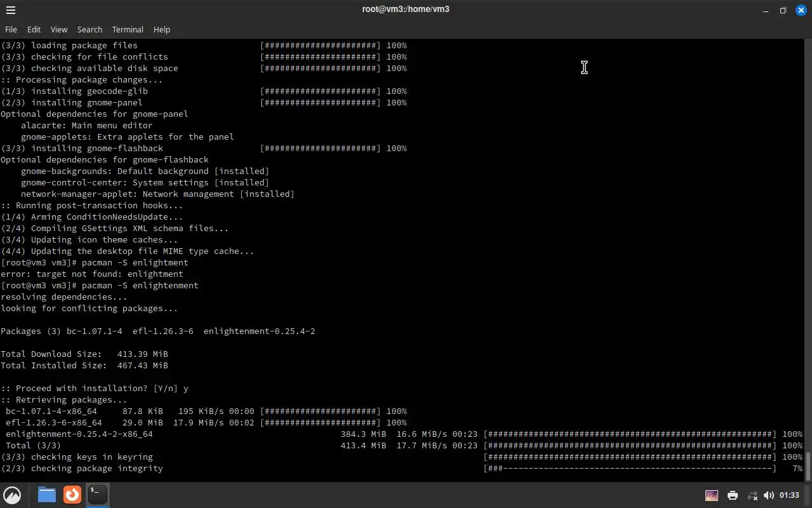Restore the terminal window size
The width and height of the screenshot is (812, 508).
(x=783, y=10)
